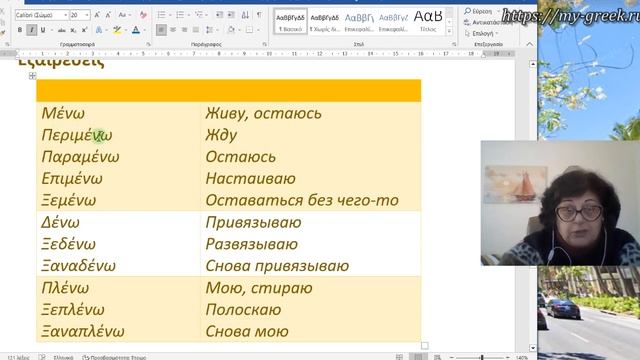
Task: Toggle Strikethrough formatting
Action: point(62,30)
